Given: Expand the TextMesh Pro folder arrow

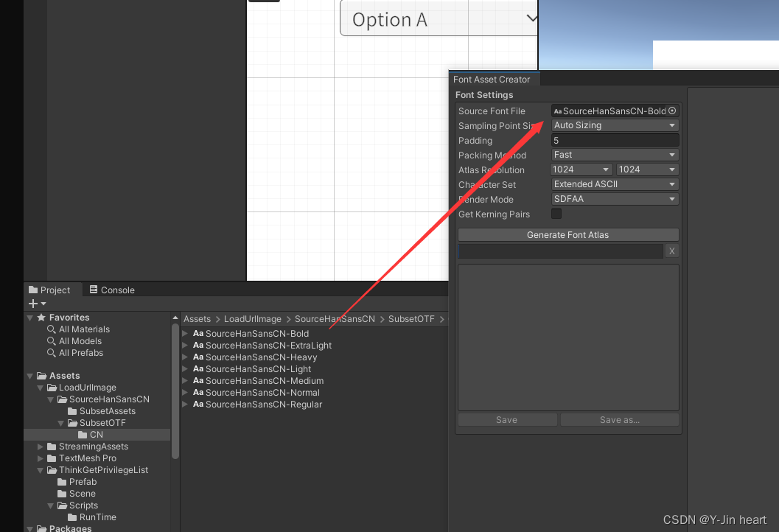Looking at the screenshot, I should tap(41, 458).
